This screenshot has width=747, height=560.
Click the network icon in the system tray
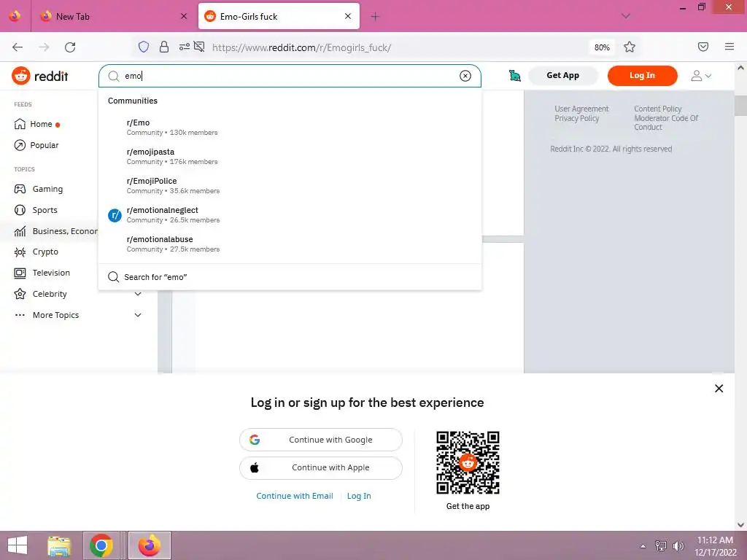tap(660, 545)
